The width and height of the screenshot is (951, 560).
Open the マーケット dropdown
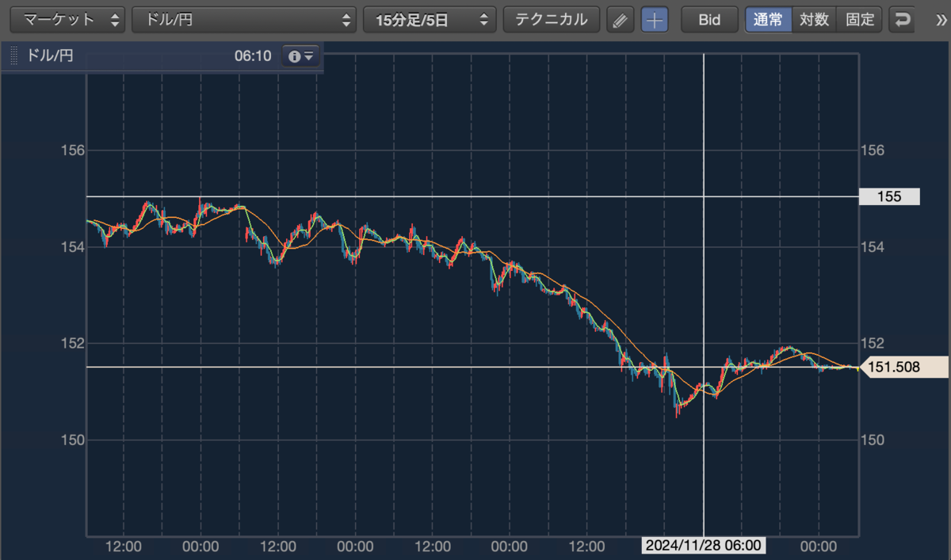[x=68, y=20]
